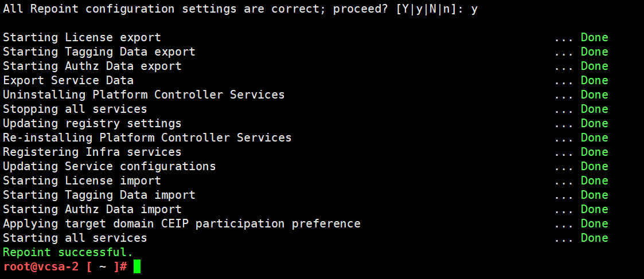Click 'Applying target domain CEIP participation preference' text
644x279 pixels.
click(x=182, y=223)
